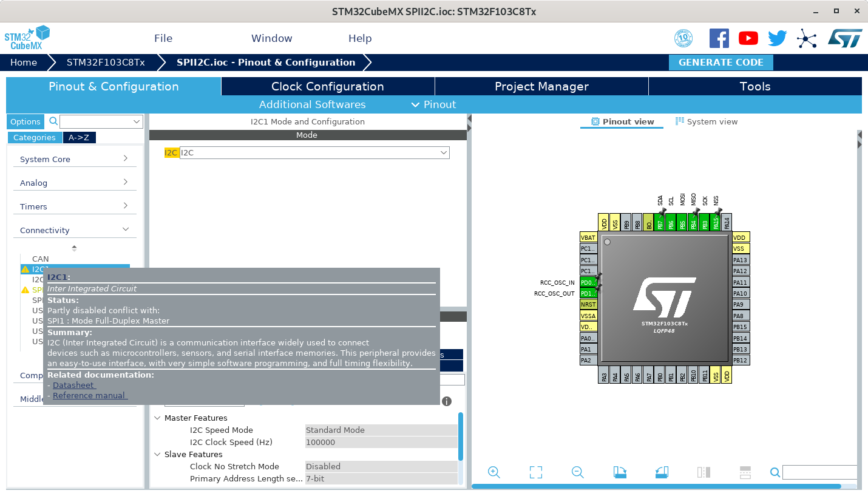This screenshot has width=868, height=496.
Task: Click the info icon in the configuration panel
Action: 447,401
